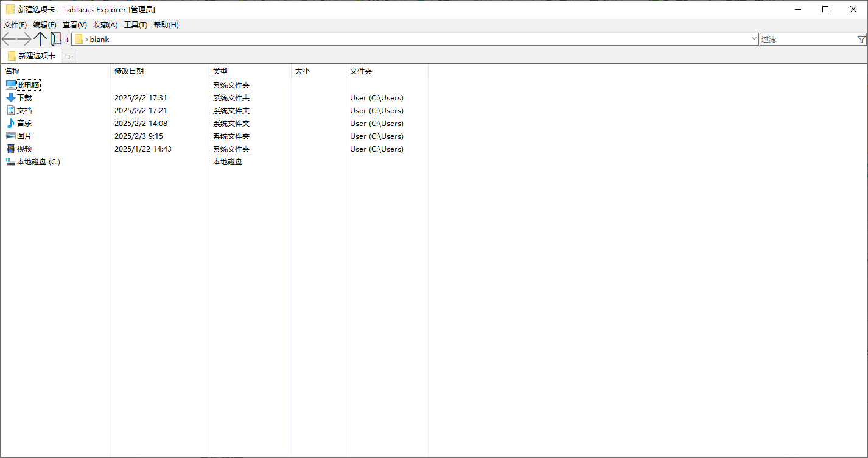Click the forward arrow navigation icon
The height and width of the screenshot is (458, 868).
[24, 39]
